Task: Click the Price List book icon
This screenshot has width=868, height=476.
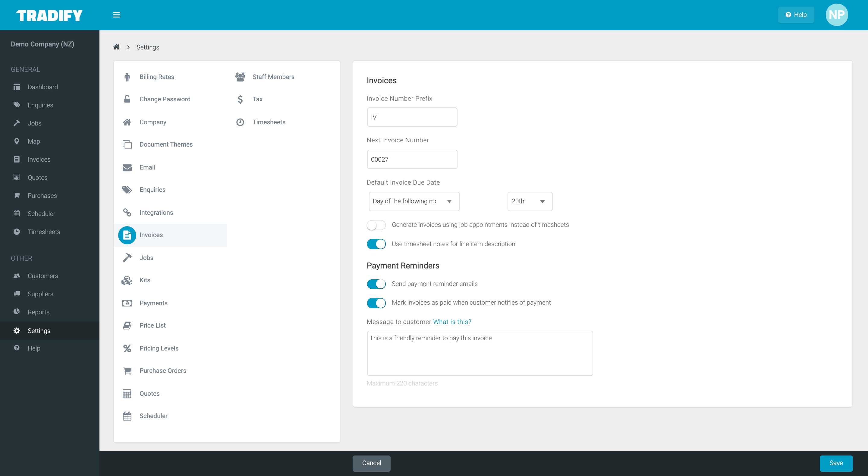Action: pos(127,325)
